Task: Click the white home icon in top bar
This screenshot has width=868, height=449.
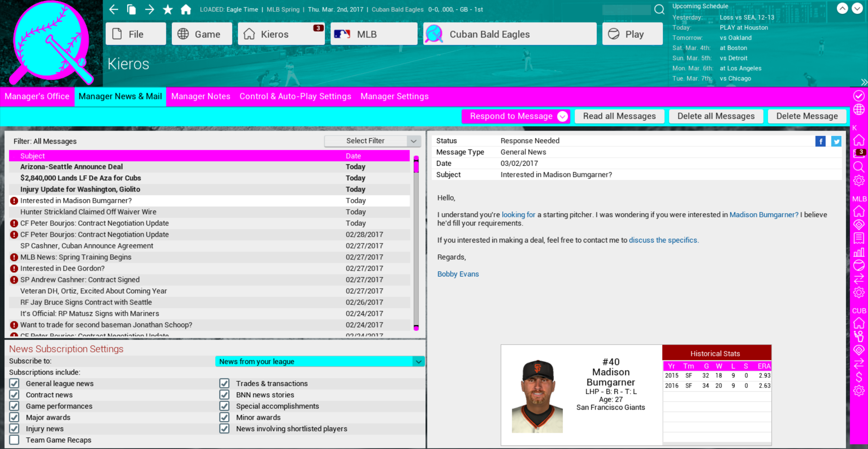Action: (186, 9)
